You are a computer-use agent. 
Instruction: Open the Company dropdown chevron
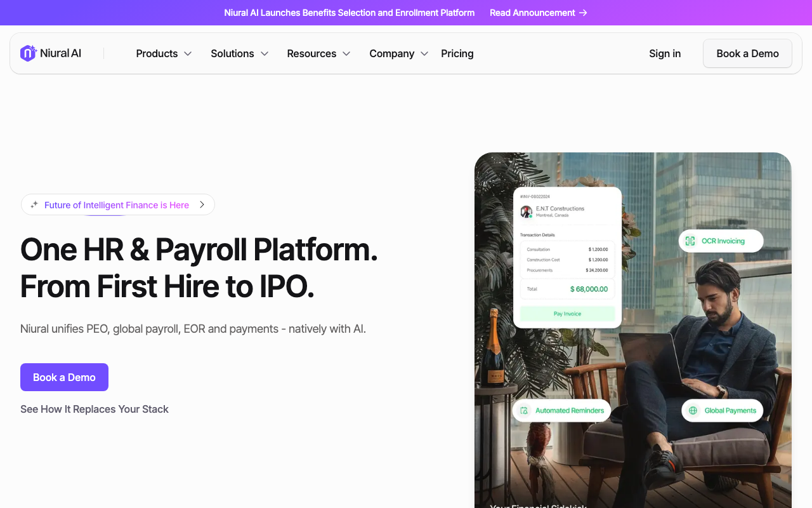(x=424, y=53)
